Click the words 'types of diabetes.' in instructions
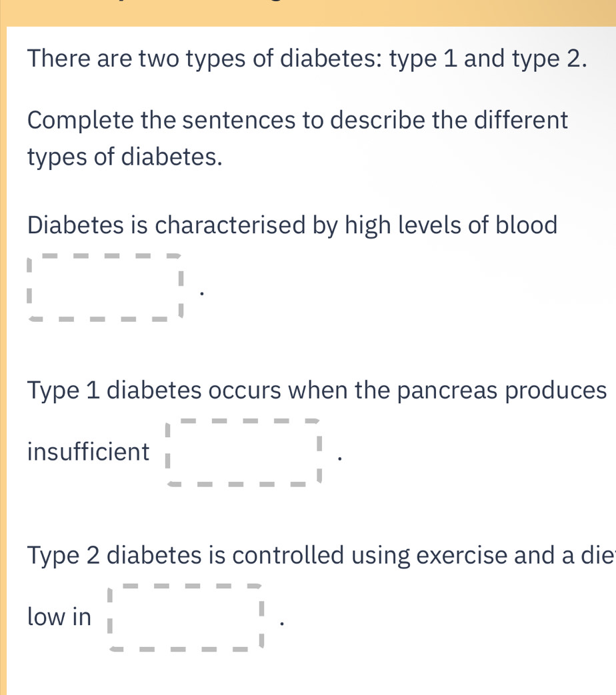 point(125,157)
